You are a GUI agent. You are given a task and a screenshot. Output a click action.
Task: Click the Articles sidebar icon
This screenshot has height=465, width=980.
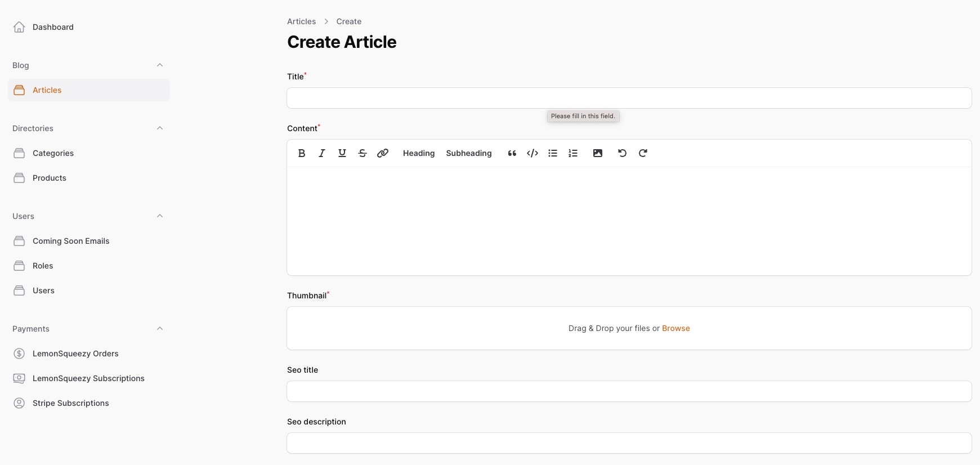pyautogui.click(x=19, y=90)
